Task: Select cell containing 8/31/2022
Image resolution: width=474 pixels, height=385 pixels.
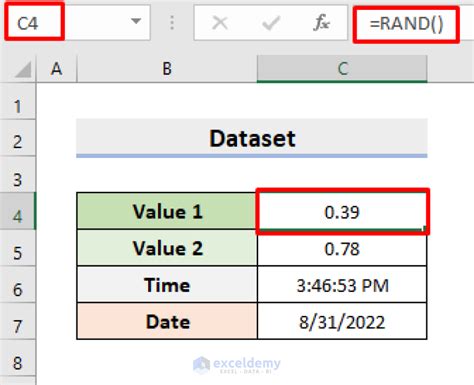Action: coord(342,322)
